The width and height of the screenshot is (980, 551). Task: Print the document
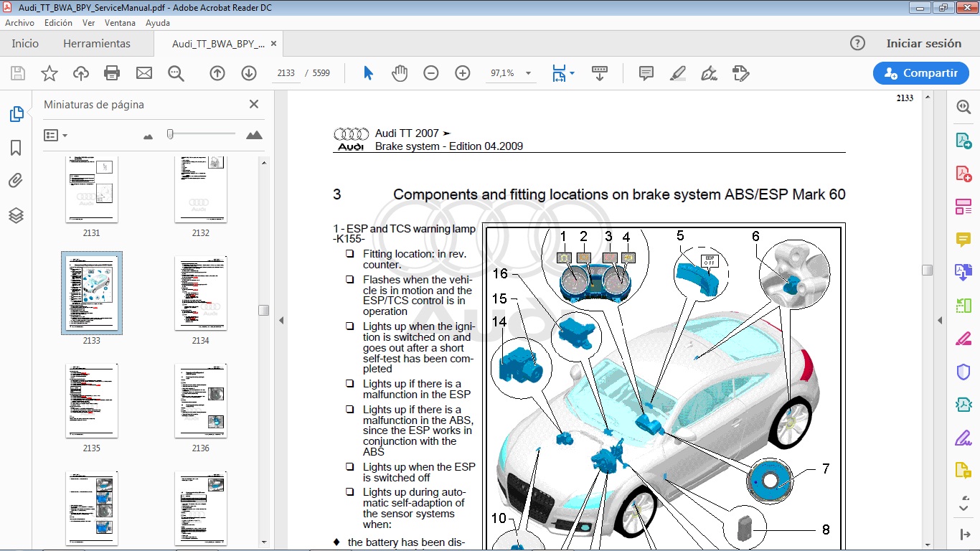pyautogui.click(x=112, y=73)
